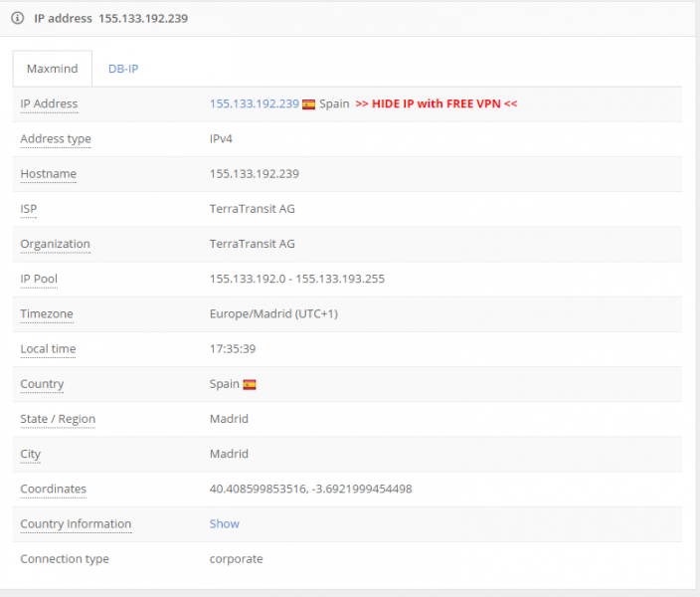Click the corporate connection type value

237,559
